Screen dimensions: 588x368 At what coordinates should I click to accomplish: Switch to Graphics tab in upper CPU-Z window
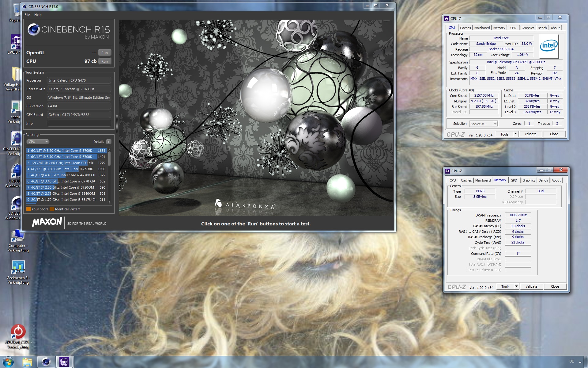(x=528, y=28)
